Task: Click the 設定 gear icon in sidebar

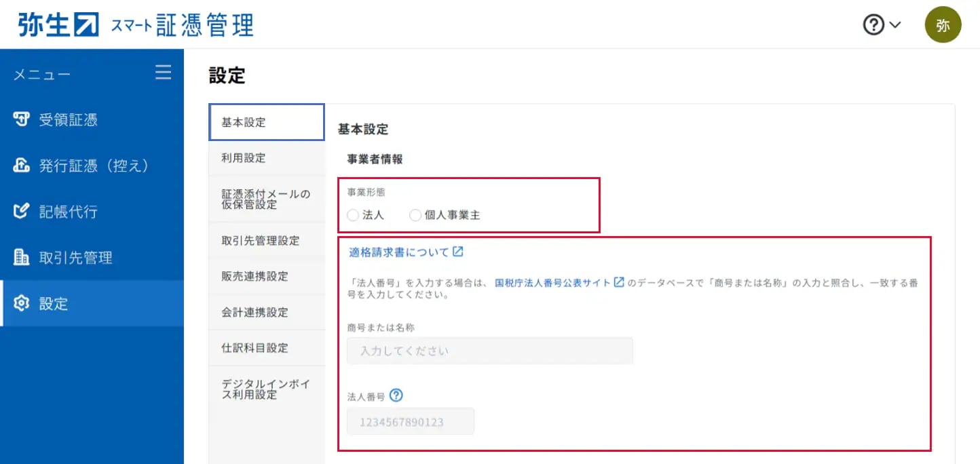Action: click(22, 304)
